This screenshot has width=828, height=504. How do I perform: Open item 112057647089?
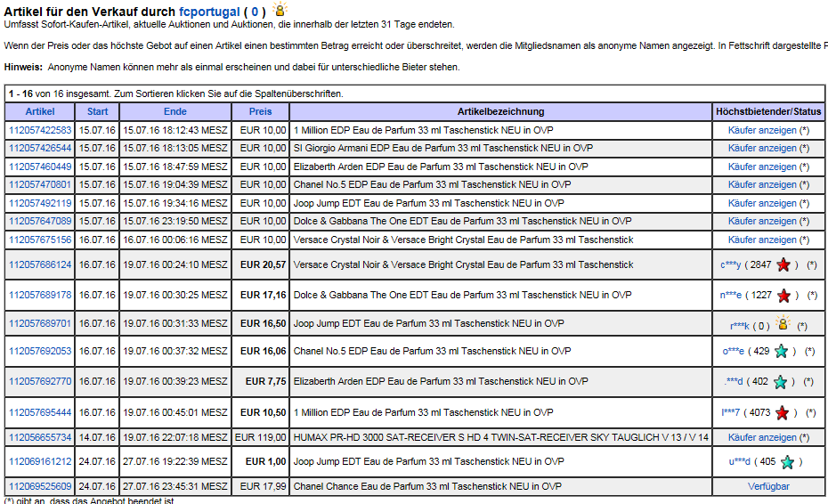pos(40,221)
